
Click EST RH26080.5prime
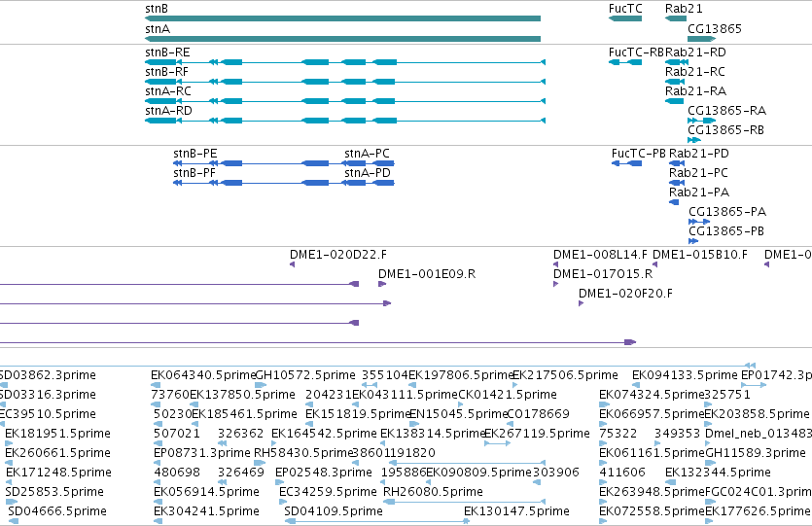[x=433, y=492]
